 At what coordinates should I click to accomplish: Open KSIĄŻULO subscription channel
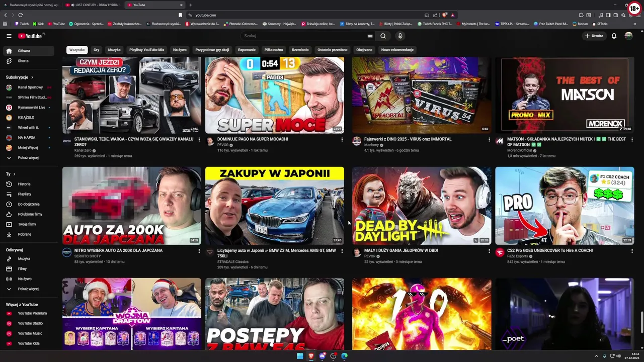click(x=28, y=118)
